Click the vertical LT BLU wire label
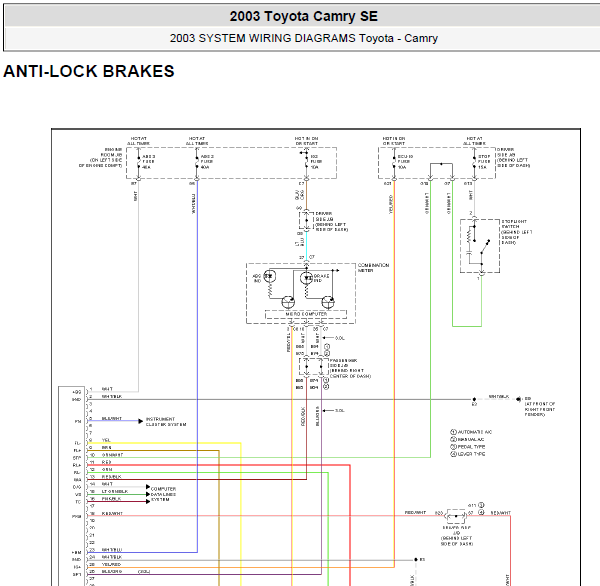The image size is (600, 586). [x=300, y=243]
